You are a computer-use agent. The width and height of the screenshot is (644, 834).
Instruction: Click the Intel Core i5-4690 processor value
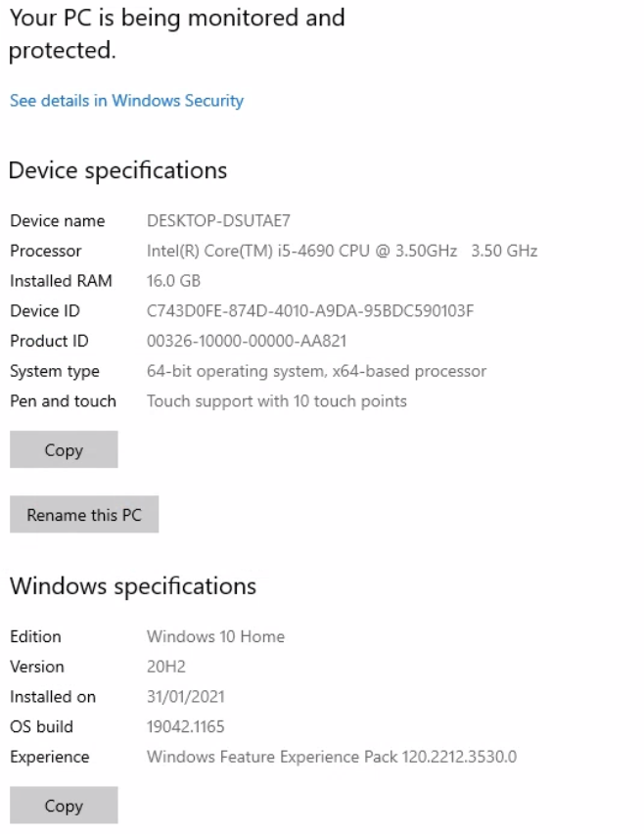click(x=342, y=251)
